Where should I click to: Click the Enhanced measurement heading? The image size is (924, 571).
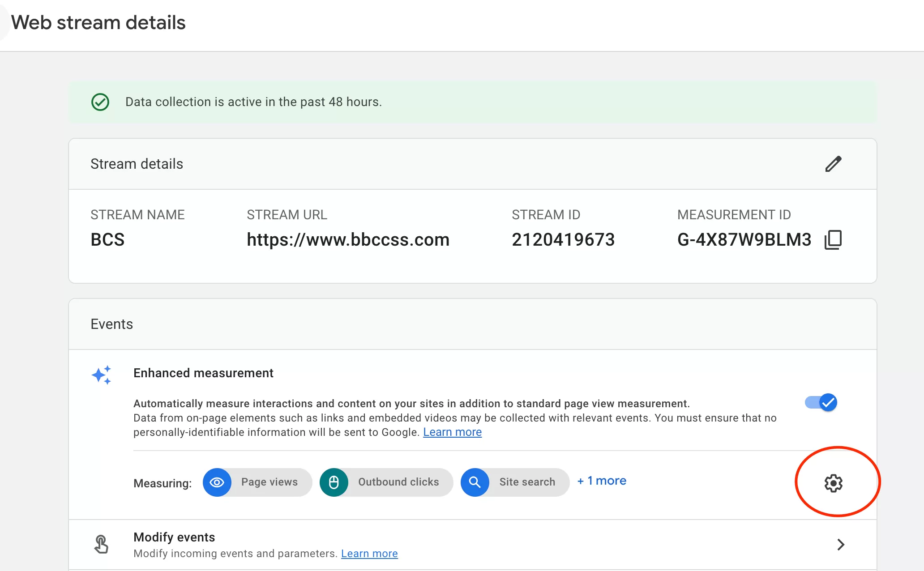pyautogui.click(x=203, y=373)
